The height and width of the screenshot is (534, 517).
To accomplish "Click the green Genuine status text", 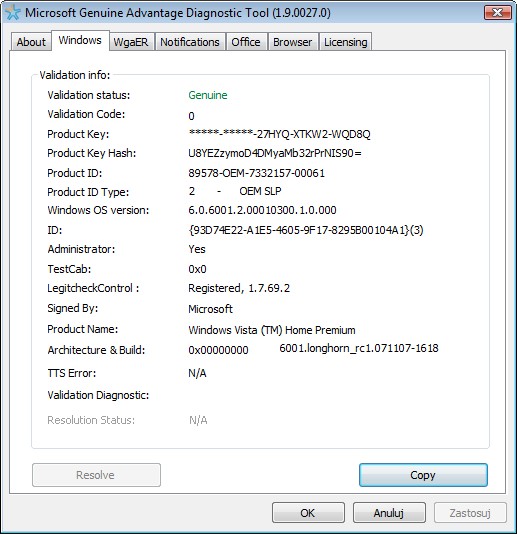I will [208, 95].
